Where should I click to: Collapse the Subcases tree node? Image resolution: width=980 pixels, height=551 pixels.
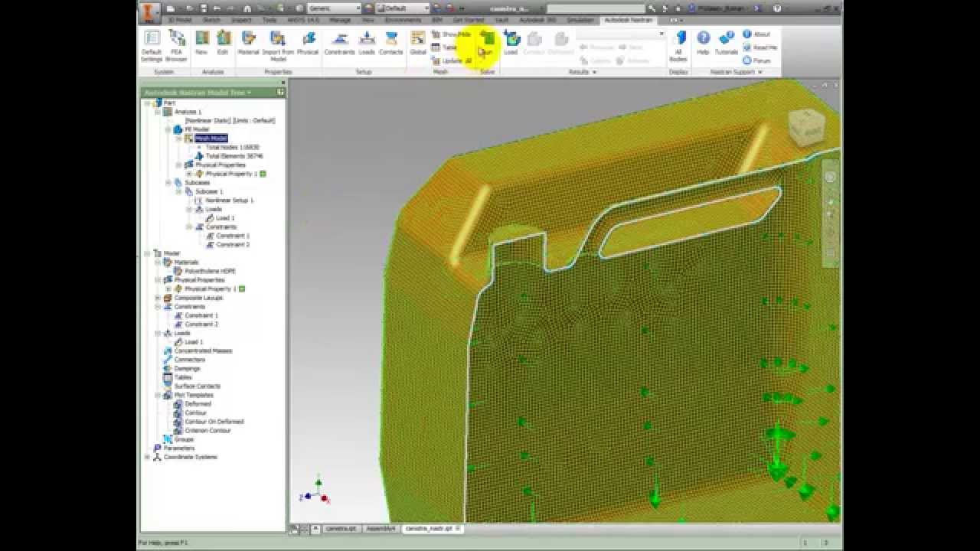pos(168,183)
